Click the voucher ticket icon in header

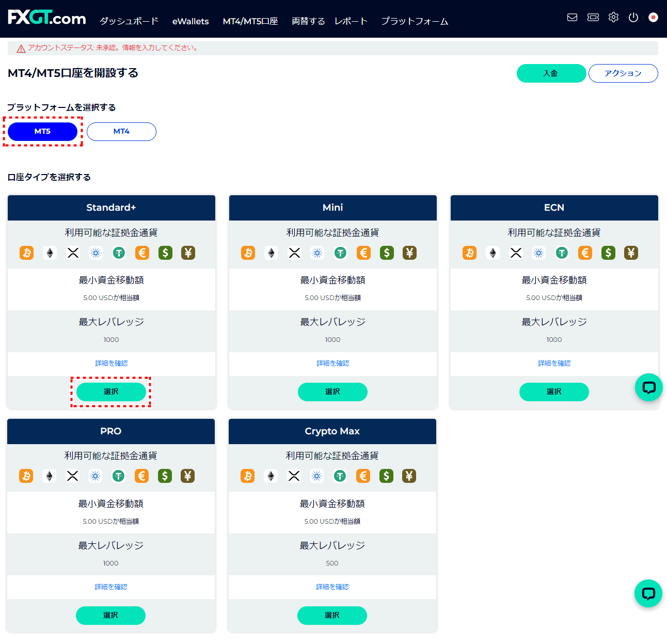coord(593,18)
